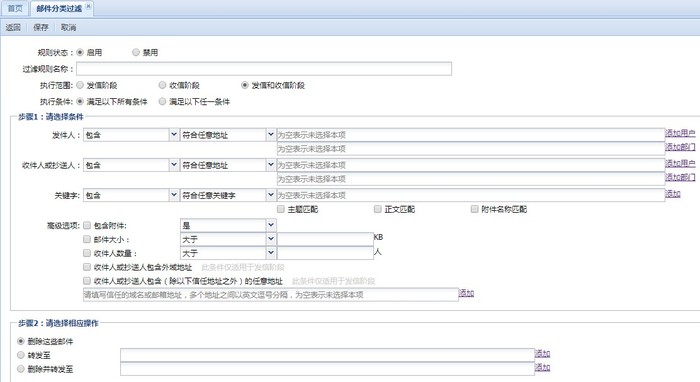
Task: Click the 关键字 text field
Action: [471, 195]
